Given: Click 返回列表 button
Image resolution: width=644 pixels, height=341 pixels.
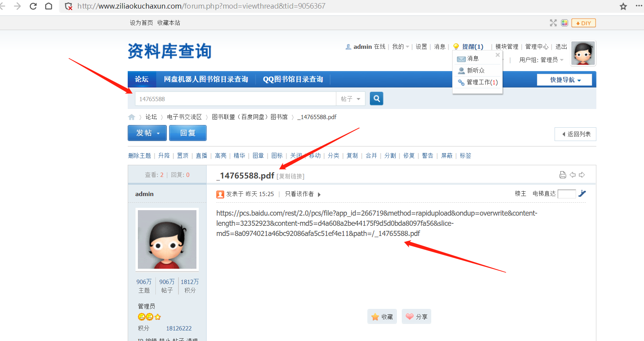Looking at the screenshot, I should point(575,134).
